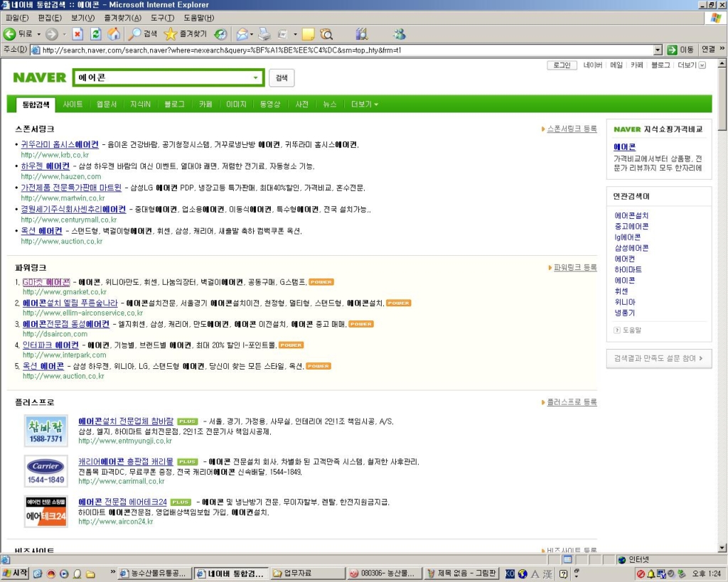Open 즐겨찾기 favorites star icon
Screen dimensions: 728x582
(186, 34)
